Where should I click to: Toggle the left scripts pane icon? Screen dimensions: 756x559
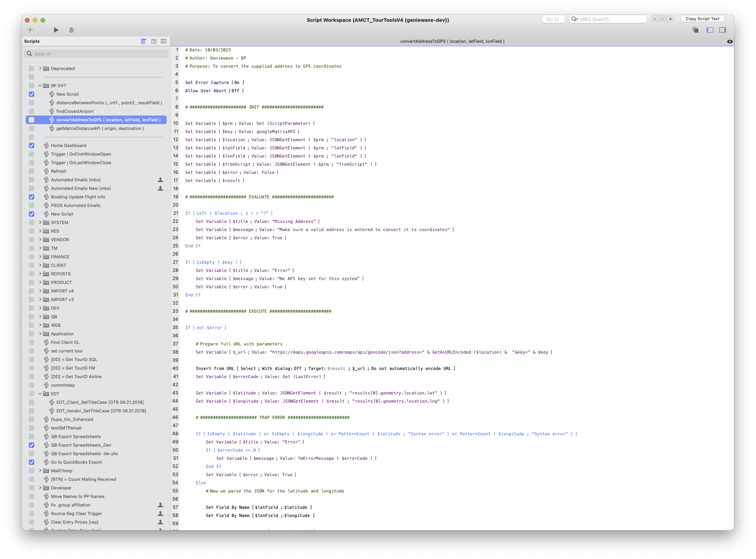pyautogui.click(x=710, y=30)
